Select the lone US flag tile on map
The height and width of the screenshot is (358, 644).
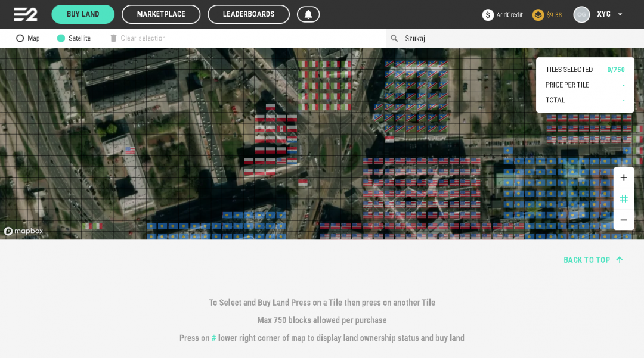coord(130,150)
